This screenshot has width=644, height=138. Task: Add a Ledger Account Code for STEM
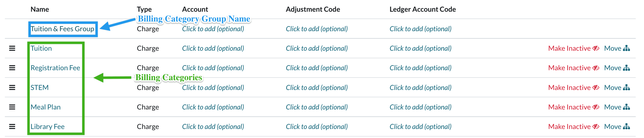tap(420, 88)
